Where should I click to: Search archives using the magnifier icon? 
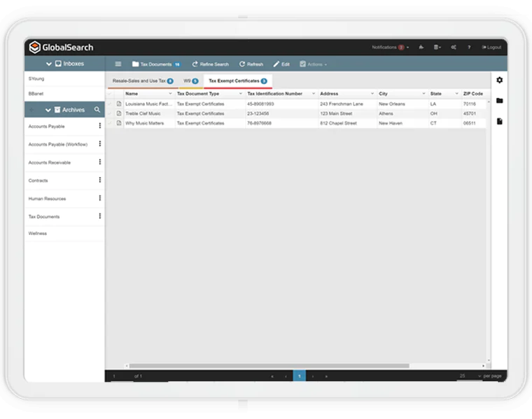pyautogui.click(x=97, y=110)
